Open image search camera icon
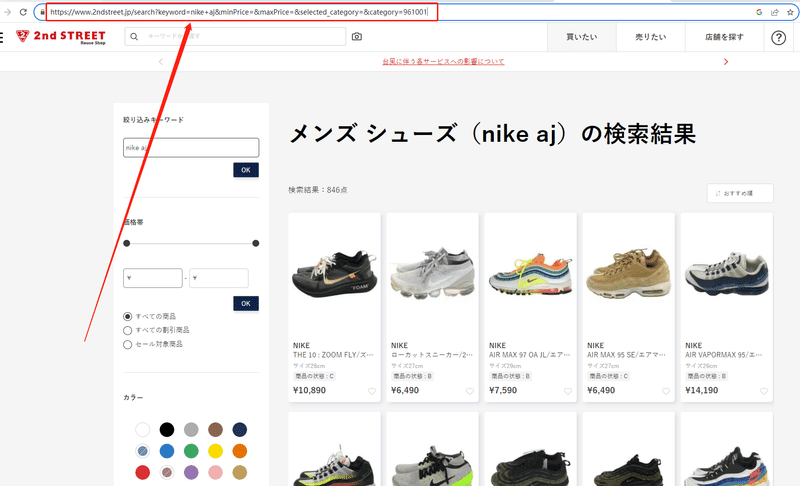This screenshot has width=800, height=486. [x=357, y=37]
